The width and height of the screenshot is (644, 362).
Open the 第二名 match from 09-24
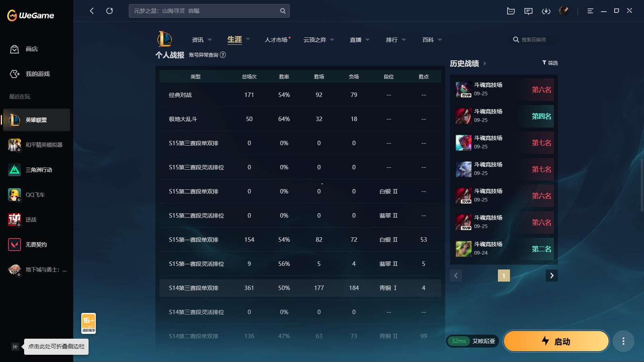[x=504, y=249]
